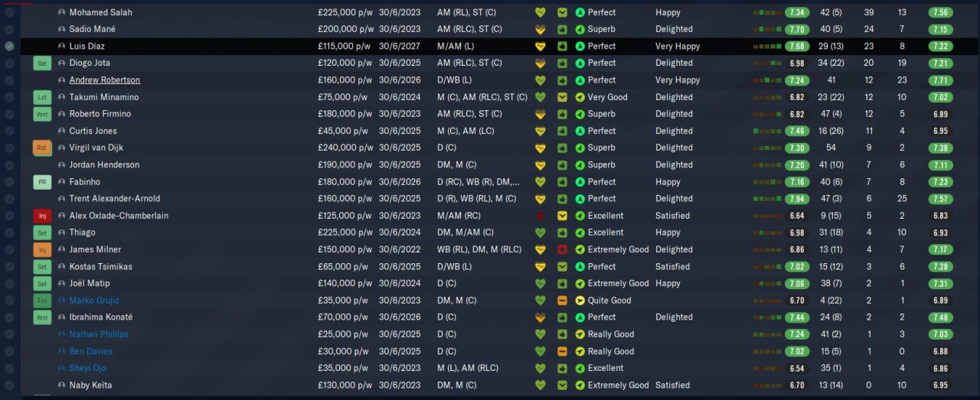Click the Wnt badge for Ibrahima Konaté
Viewport: 980px width, 400px height.
point(42,317)
